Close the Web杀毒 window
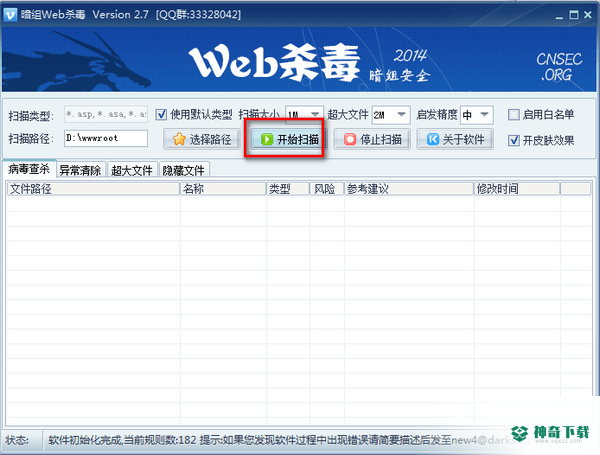600x455 pixels. point(588,15)
